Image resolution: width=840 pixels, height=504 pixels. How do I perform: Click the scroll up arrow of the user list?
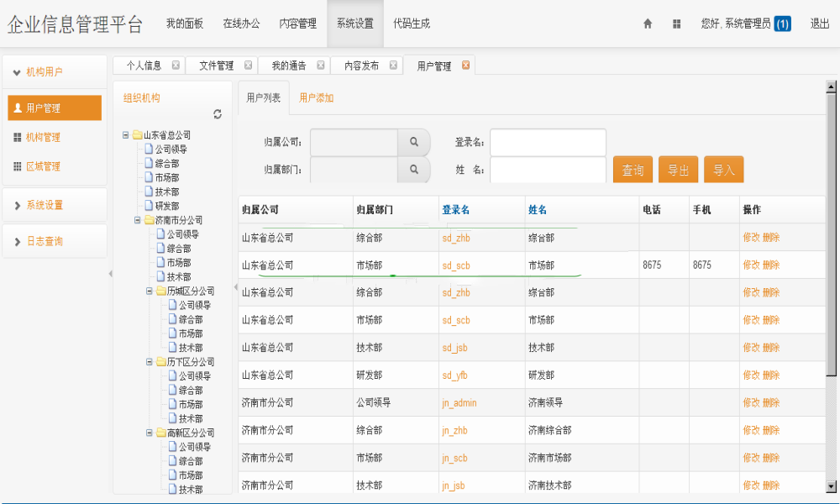831,87
